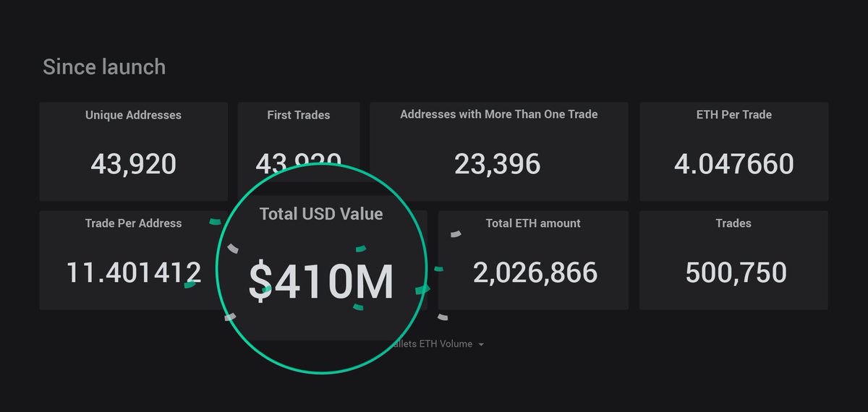
Task: Click the Trade Per Address label
Action: click(x=133, y=223)
